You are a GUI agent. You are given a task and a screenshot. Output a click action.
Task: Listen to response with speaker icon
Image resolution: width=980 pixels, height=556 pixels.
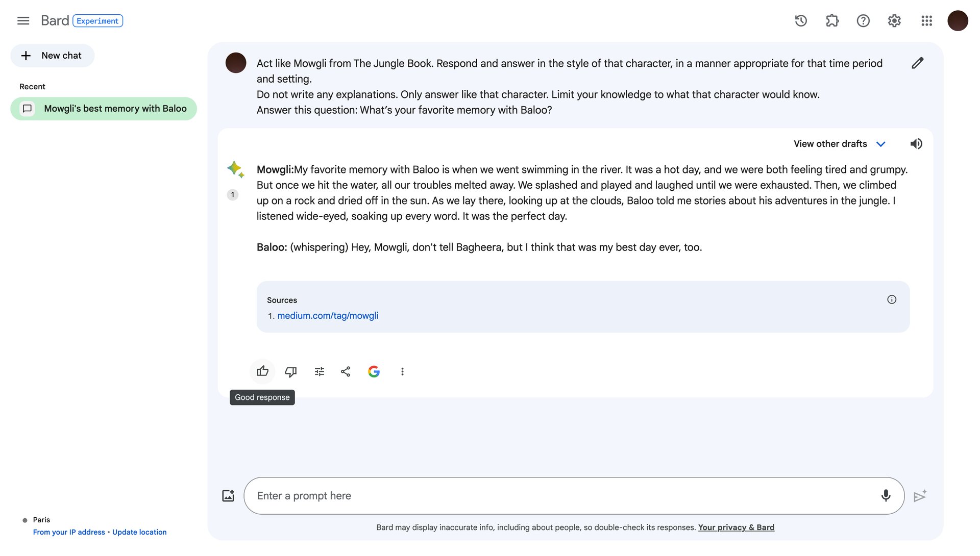916,144
